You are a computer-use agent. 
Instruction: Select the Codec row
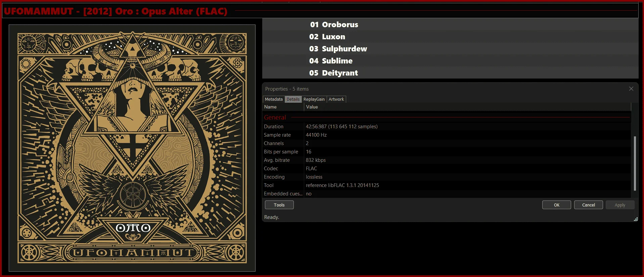tap(447, 169)
